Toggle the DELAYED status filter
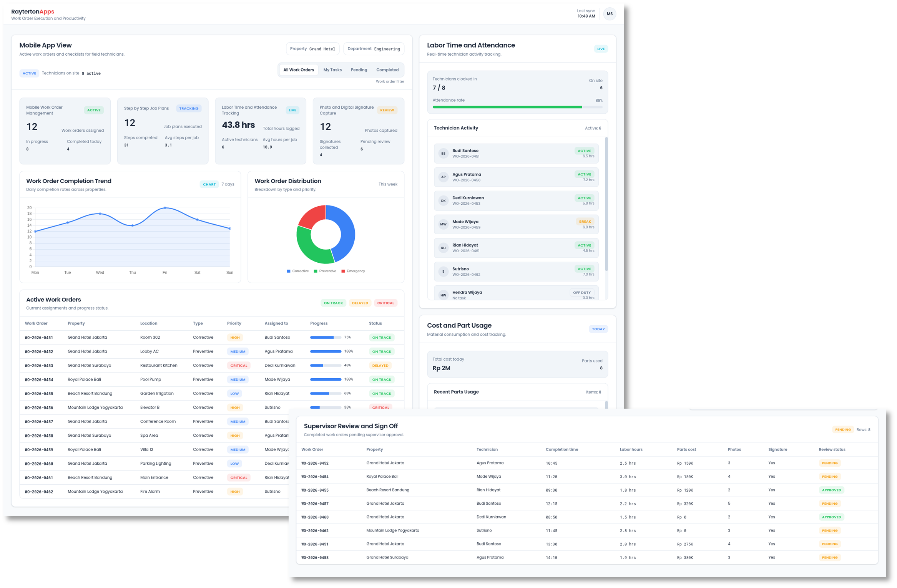Viewport: 897px width, 588px height. [360, 303]
